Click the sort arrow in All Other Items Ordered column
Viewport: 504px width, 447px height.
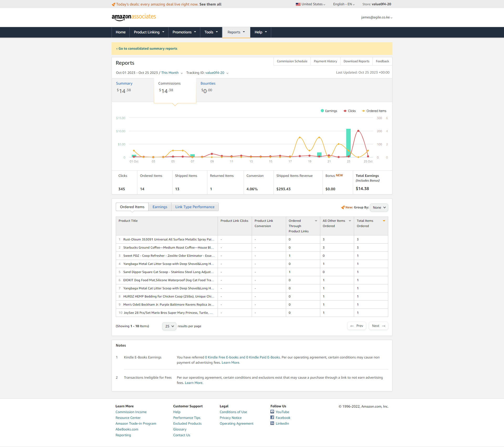tap(350, 221)
